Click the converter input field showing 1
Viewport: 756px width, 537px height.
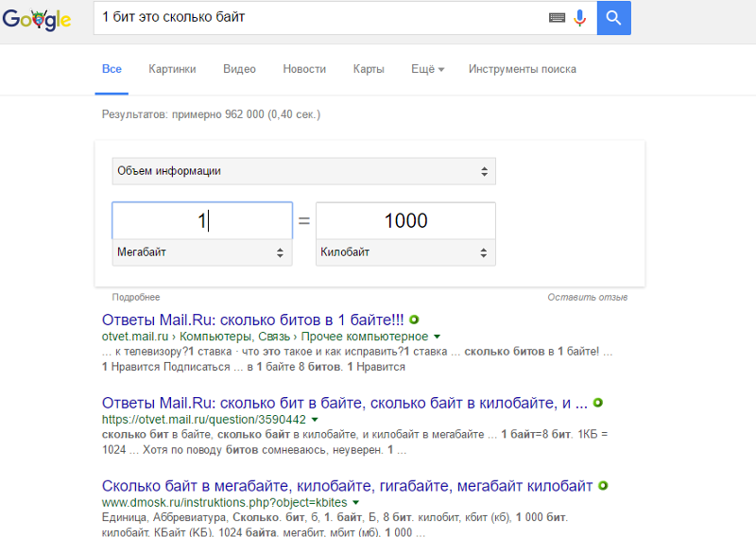point(202,221)
